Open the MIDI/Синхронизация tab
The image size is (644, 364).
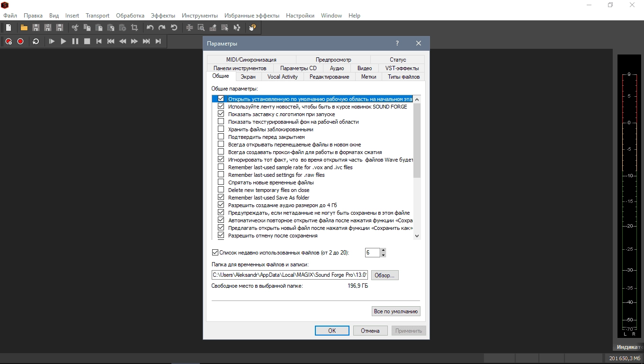click(251, 60)
